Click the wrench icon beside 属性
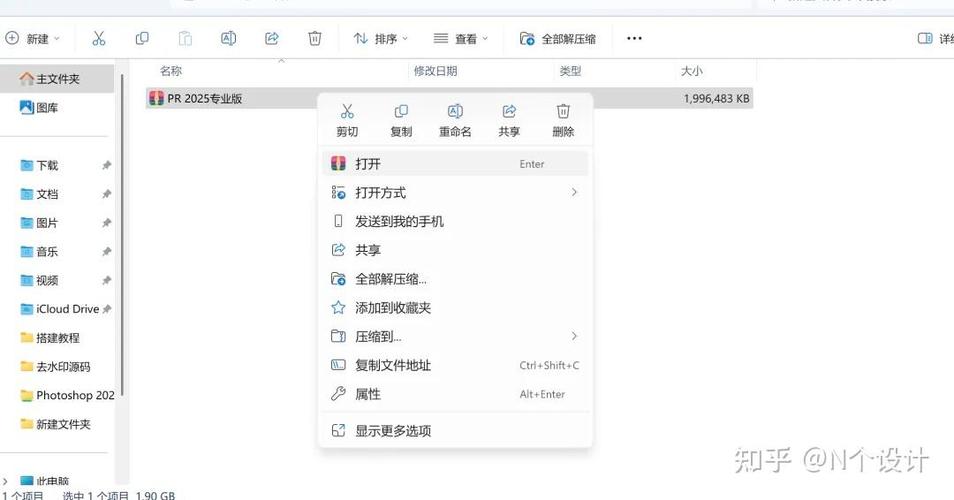Image resolution: width=954 pixels, height=500 pixels. click(338, 394)
